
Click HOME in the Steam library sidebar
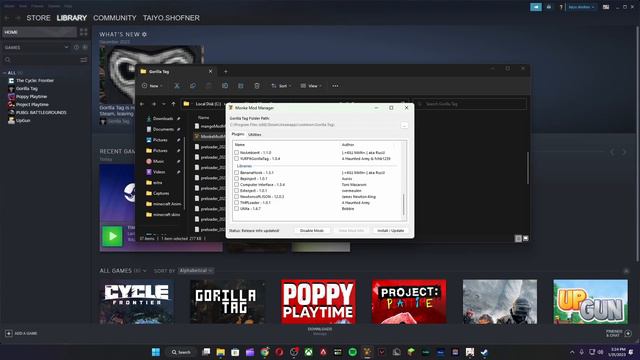coord(40,32)
